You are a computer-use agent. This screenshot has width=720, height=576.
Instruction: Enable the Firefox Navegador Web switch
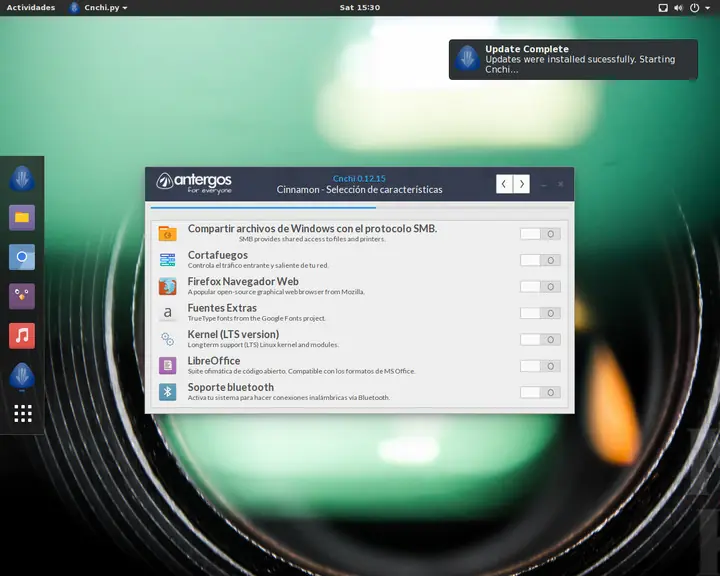tap(540, 287)
